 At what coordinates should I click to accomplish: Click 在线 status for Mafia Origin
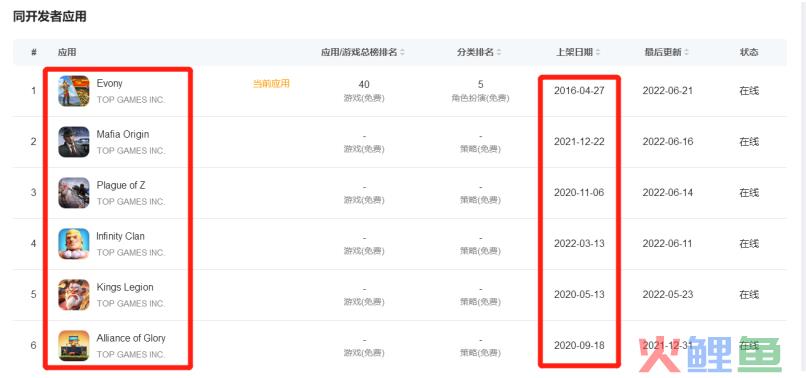[749, 141]
